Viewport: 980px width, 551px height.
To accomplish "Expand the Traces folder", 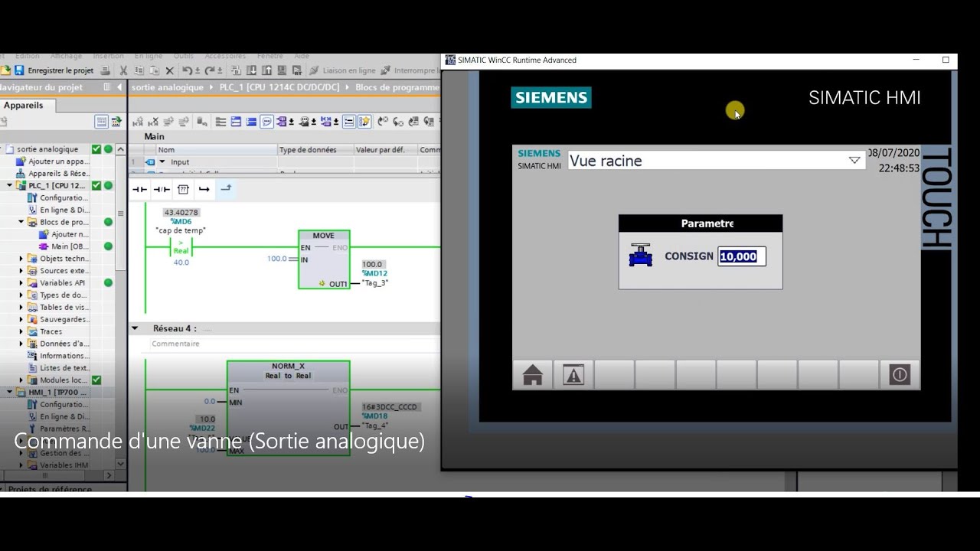I will 21,331.
